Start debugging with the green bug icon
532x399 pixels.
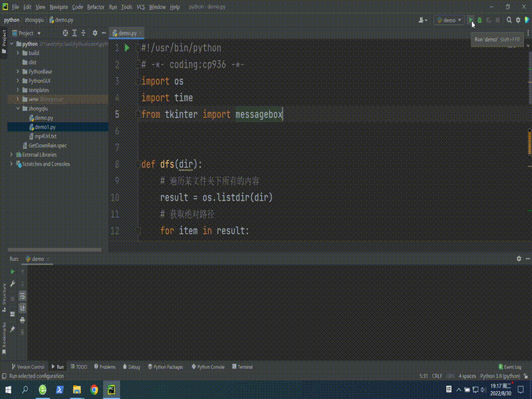pyautogui.click(x=479, y=21)
